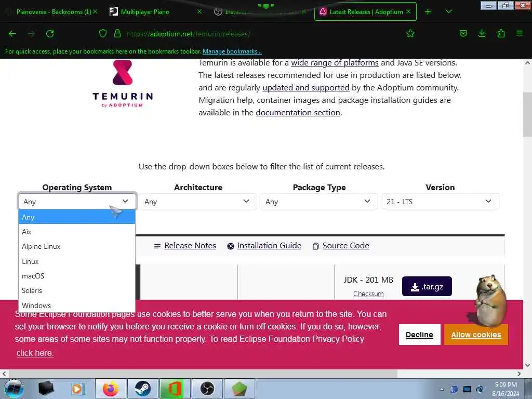Viewport: 532px width, 399px height.
Task: Reload the page with the refresh icon
Action: pyautogui.click(x=50, y=34)
